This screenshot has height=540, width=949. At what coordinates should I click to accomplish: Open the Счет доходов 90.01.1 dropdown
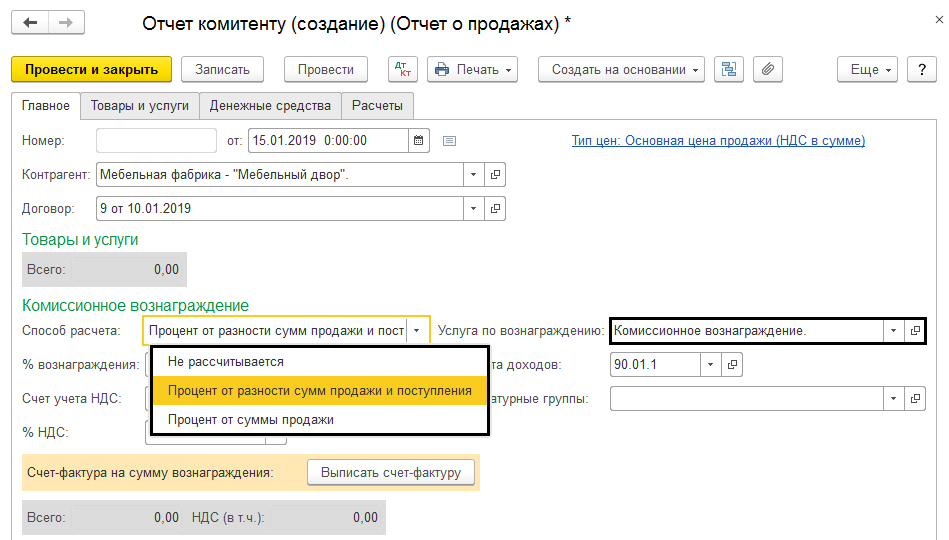pos(709,365)
